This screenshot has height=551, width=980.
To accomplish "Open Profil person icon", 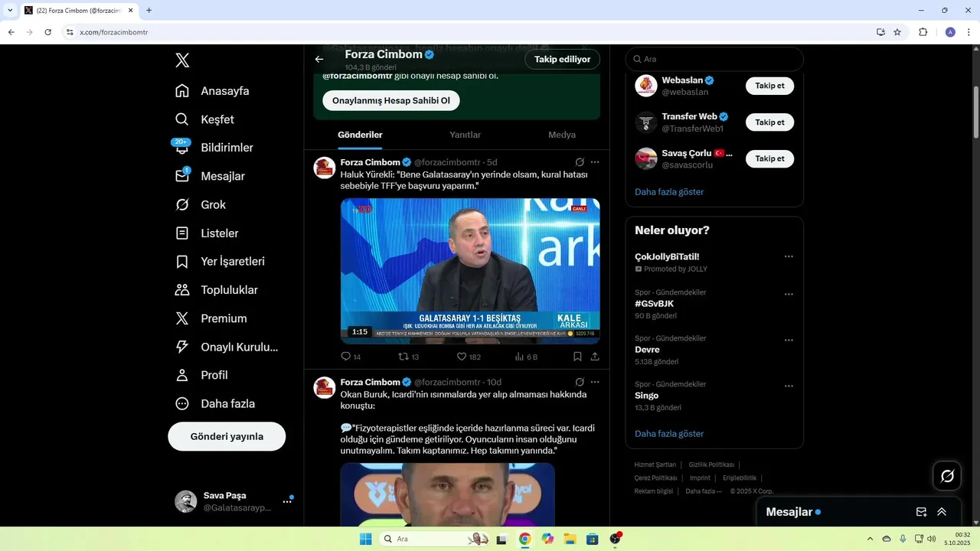I will click(182, 375).
